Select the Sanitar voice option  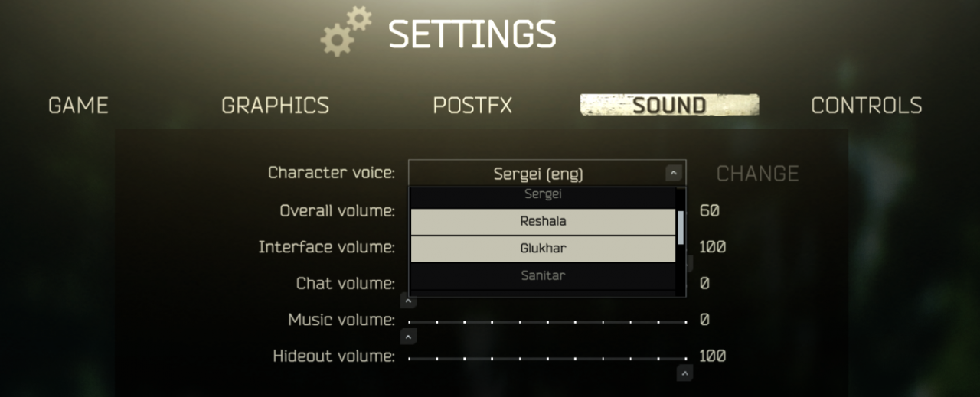[x=543, y=275]
